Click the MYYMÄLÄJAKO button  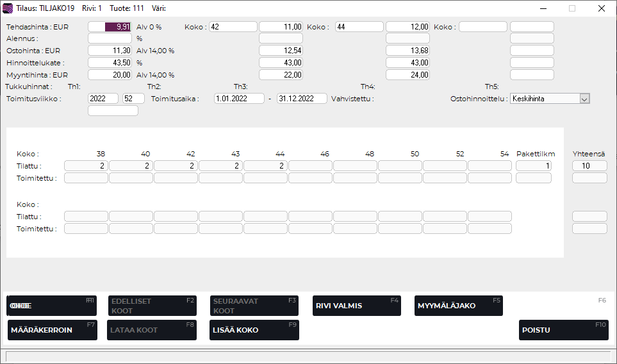(458, 306)
